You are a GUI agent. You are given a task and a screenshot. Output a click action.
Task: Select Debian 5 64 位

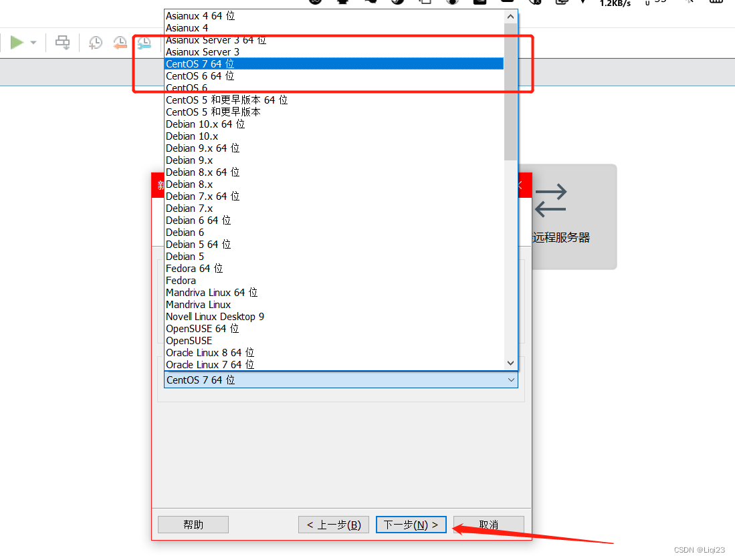(x=334, y=245)
